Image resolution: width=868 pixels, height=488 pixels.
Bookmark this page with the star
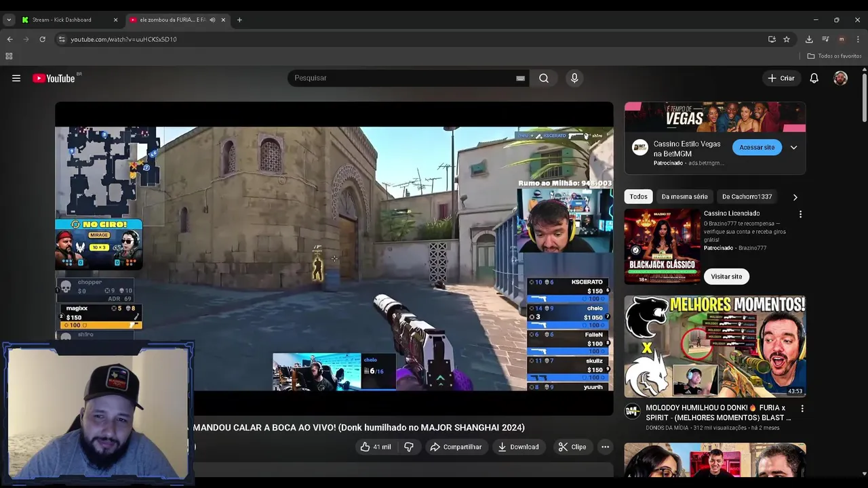[787, 39]
